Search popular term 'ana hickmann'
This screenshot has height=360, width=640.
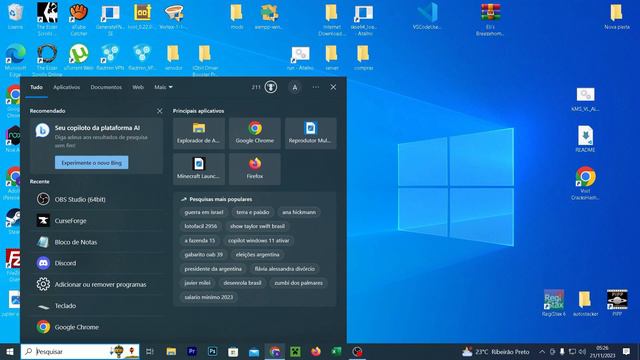(x=299, y=212)
